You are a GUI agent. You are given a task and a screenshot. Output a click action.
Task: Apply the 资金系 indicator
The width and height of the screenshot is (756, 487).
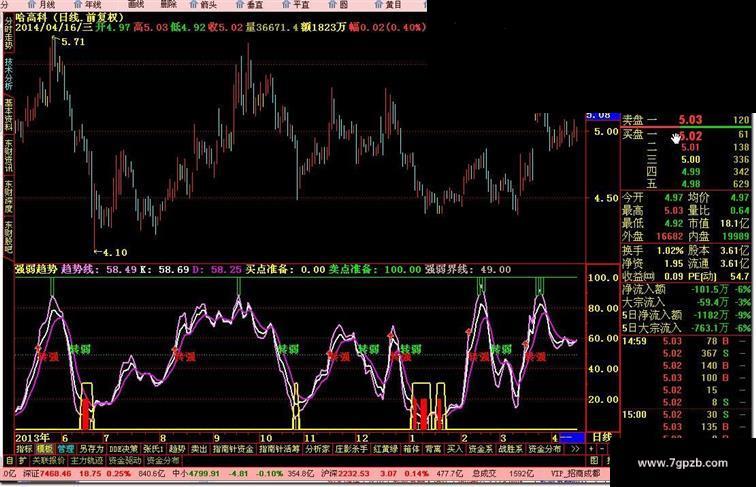pos(480,449)
